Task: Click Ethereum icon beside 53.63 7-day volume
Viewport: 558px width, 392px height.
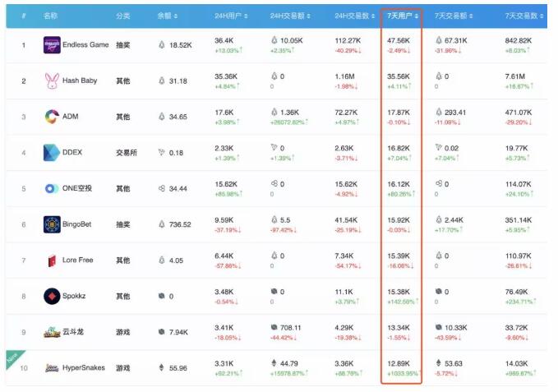Action: [x=439, y=363]
